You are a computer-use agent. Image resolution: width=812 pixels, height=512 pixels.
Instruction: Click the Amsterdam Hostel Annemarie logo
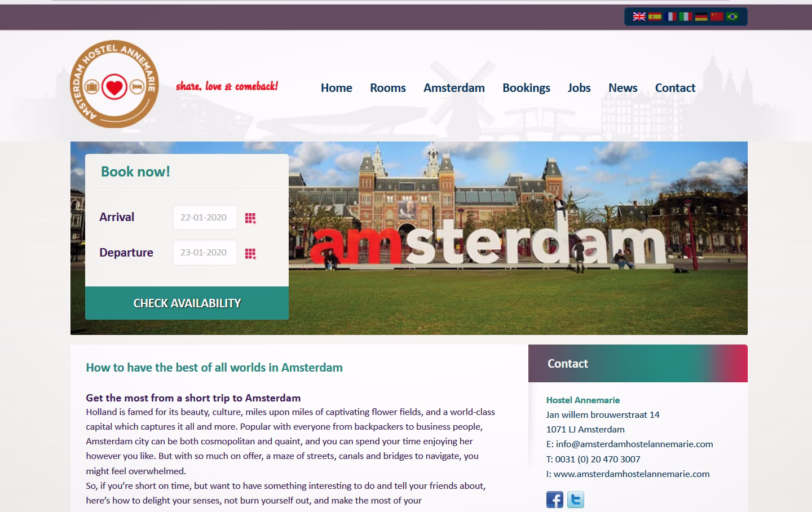(114, 84)
